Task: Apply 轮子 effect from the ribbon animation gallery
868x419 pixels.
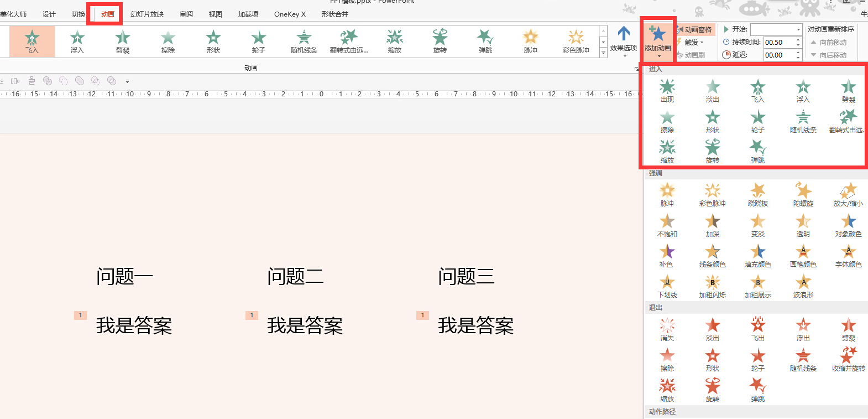Action: click(x=259, y=42)
